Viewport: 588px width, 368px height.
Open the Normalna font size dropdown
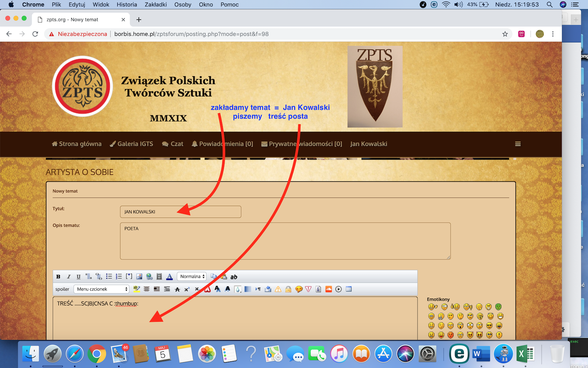pos(192,277)
